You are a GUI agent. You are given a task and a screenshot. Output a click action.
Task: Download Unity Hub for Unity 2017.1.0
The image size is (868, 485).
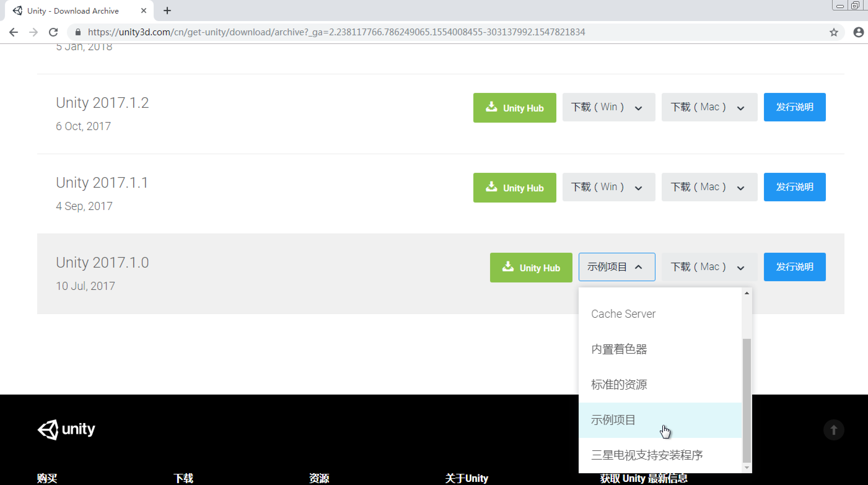click(531, 267)
